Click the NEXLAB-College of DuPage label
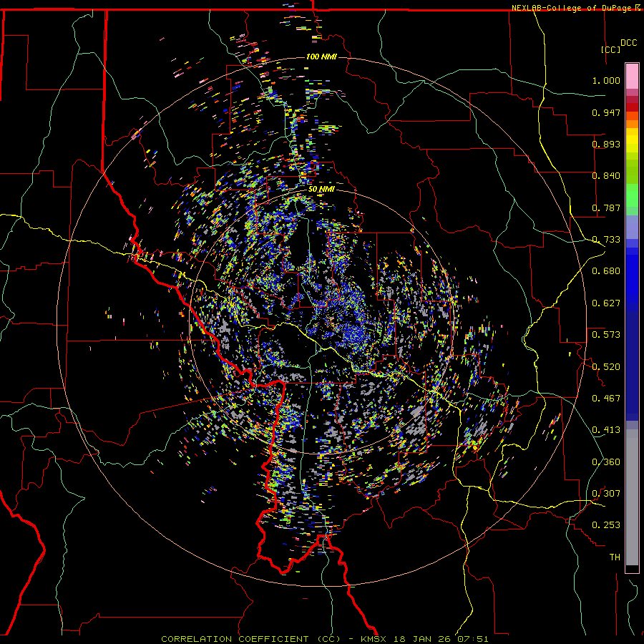This screenshot has height=644, width=644. click(x=572, y=8)
